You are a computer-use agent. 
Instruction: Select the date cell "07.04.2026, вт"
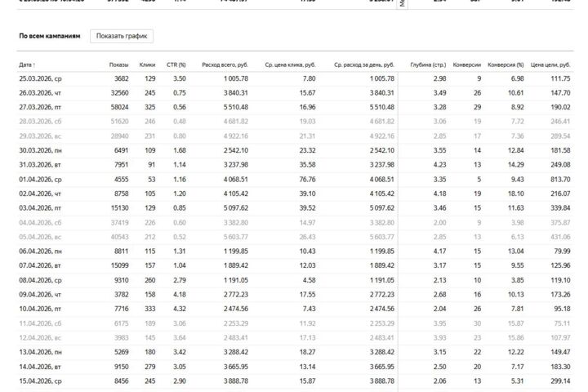[x=40, y=265]
